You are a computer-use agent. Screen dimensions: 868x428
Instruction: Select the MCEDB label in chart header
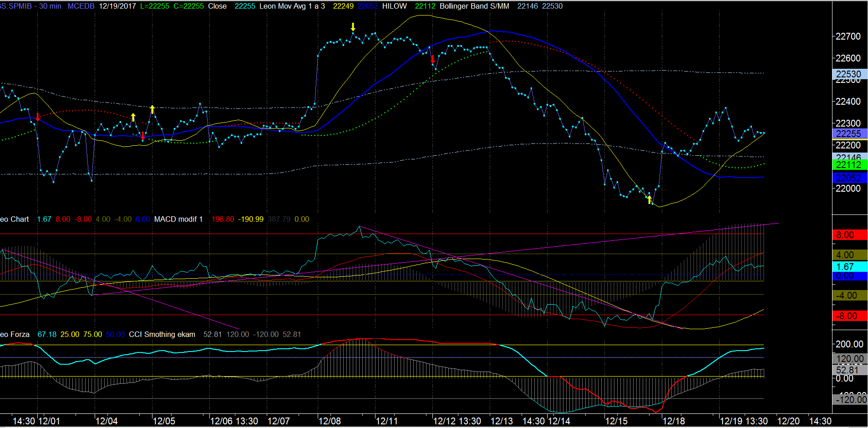(x=81, y=6)
